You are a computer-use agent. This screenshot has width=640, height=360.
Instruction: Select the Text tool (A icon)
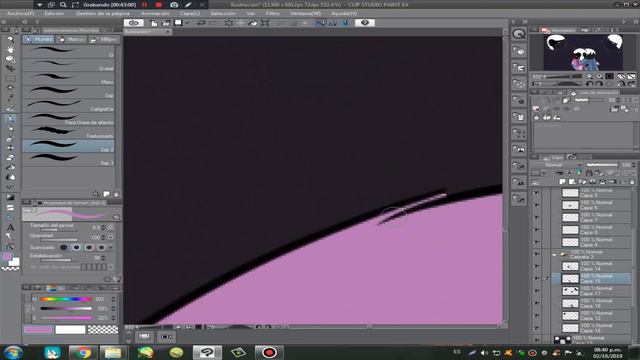[10, 227]
